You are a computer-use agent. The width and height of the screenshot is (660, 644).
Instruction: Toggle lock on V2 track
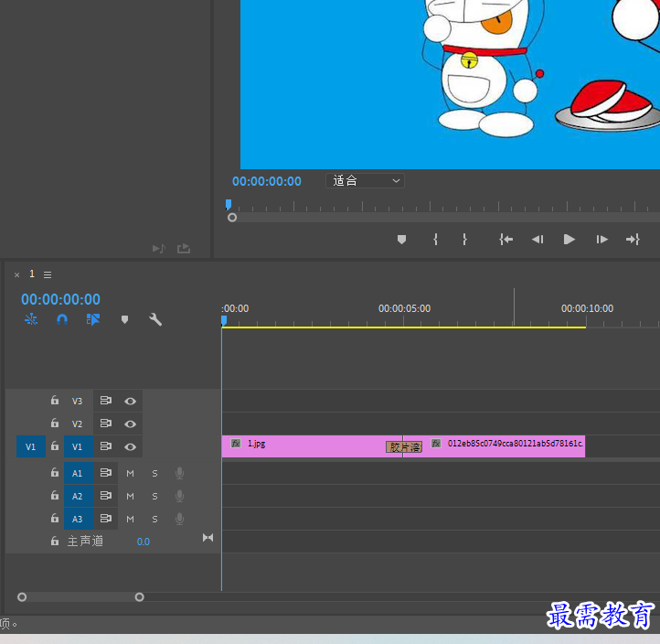tap(55, 423)
